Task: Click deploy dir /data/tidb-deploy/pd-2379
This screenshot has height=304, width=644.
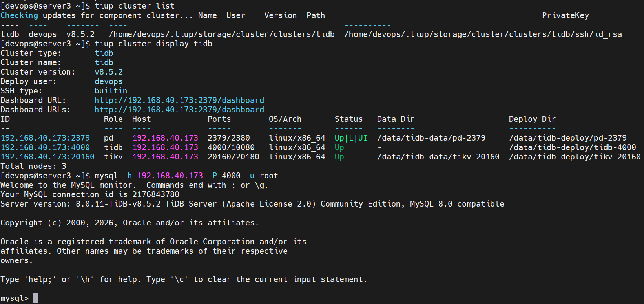Action: pos(568,138)
